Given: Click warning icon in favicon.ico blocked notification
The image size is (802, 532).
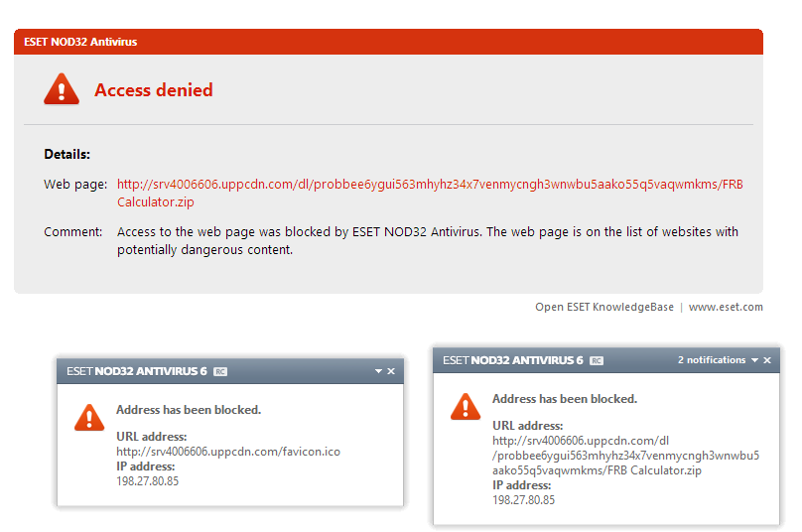Looking at the screenshot, I should click(x=89, y=418).
